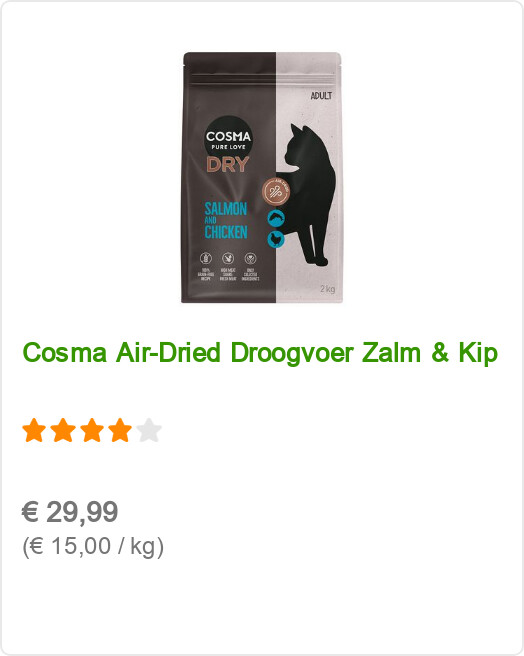Click the € 15,00 / kg unit price

point(93,546)
